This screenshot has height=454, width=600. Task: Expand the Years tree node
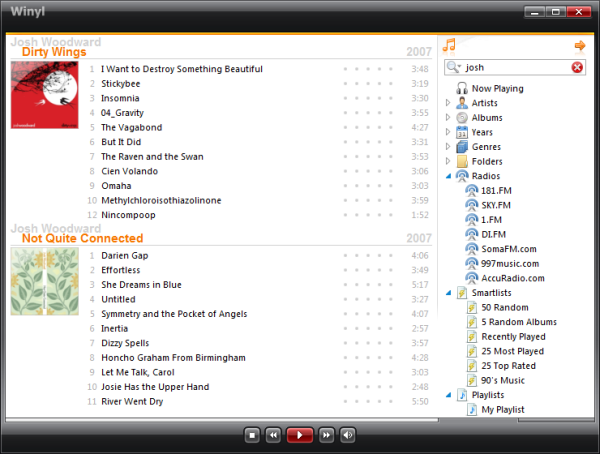coord(448,132)
